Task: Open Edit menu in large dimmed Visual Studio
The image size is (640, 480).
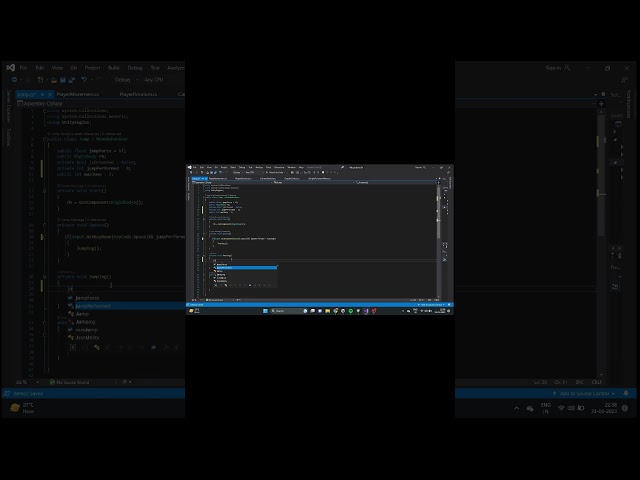Action: [40, 68]
